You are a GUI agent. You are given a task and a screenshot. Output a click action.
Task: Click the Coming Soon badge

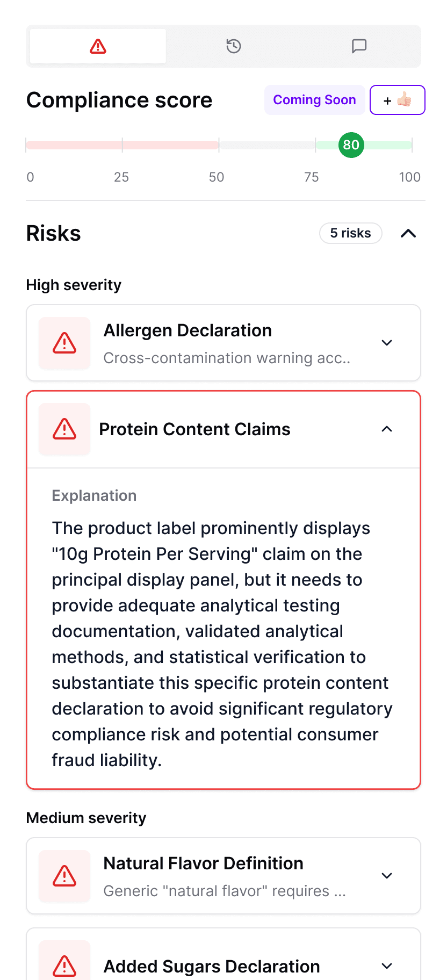314,100
